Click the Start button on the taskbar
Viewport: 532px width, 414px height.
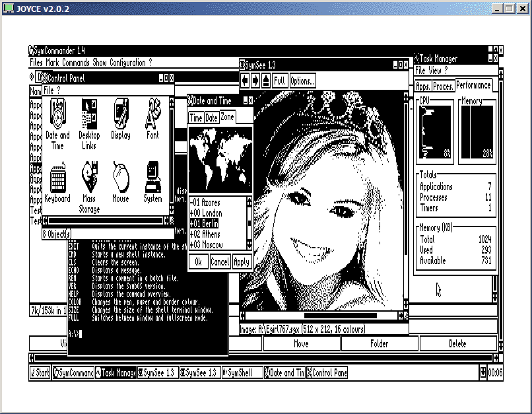pos(40,373)
